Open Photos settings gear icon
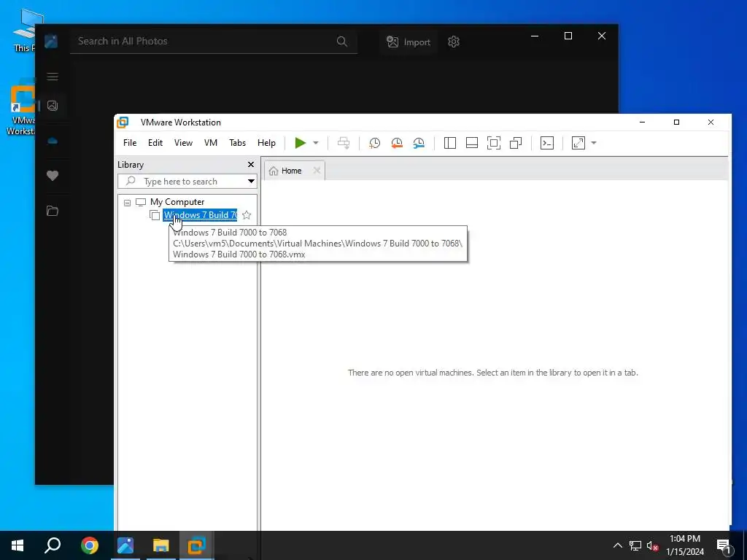The height and width of the screenshot is (560, 747). tap(454, 42)
